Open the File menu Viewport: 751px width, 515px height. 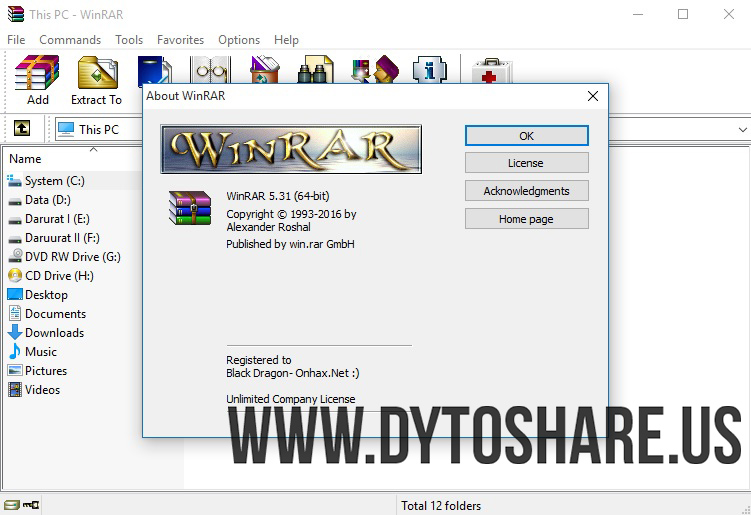coord(16,40)
